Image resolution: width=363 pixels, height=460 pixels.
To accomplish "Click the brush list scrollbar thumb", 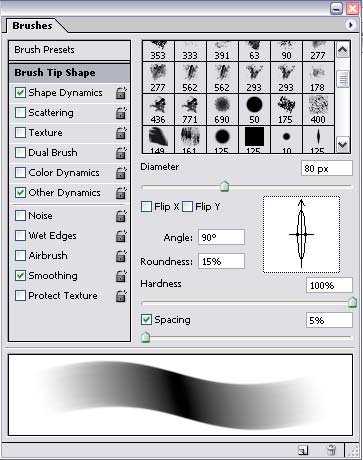I will [x=343, y=79].
